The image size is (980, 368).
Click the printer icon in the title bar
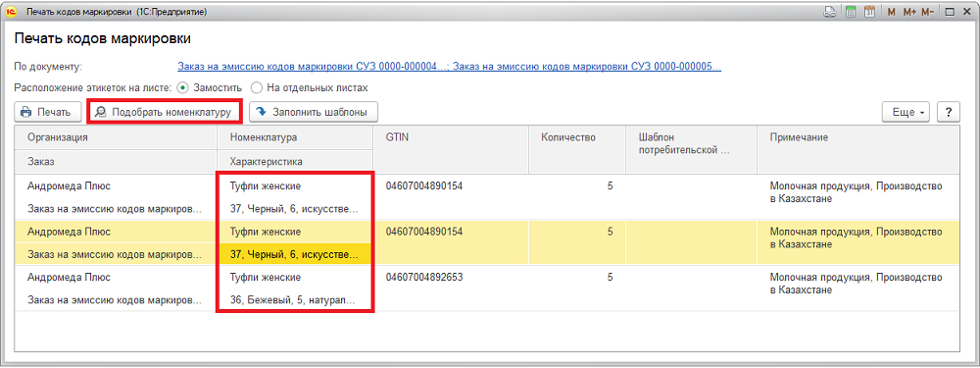coord(829,12)
